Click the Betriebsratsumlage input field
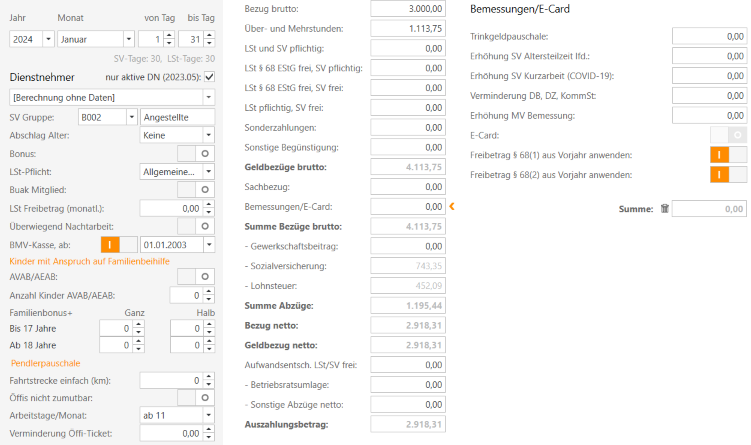Screen dimensions: 751x445 408,385
